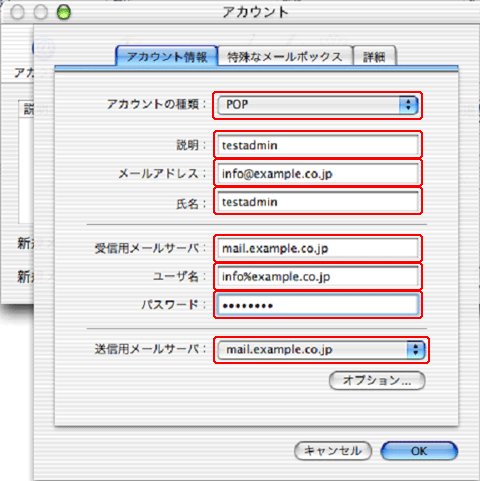Open the 送信用メールサーバ dropdown

[x=321, y=350]
